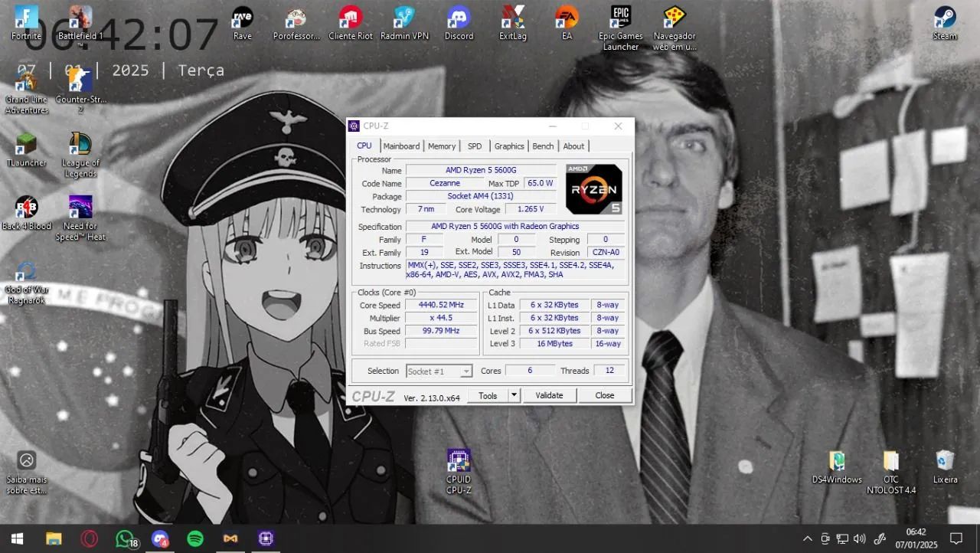Show hidden system tray icons
This screenshot has height=553, width=980.
click(808, 538)
